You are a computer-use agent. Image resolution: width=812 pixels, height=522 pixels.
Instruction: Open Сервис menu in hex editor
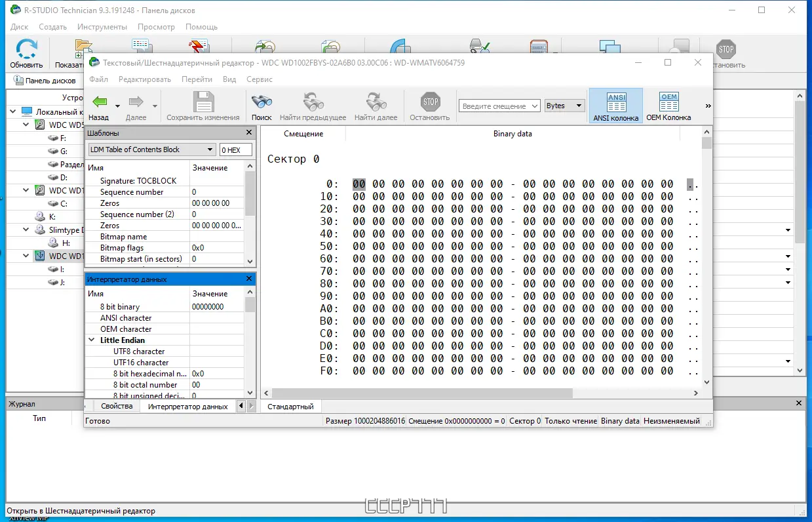point(260,79)
